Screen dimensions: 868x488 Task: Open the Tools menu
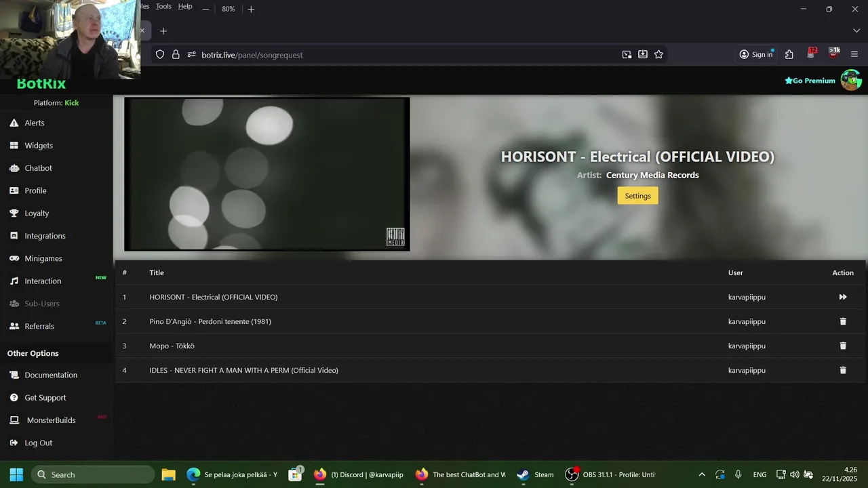[163, 6]
